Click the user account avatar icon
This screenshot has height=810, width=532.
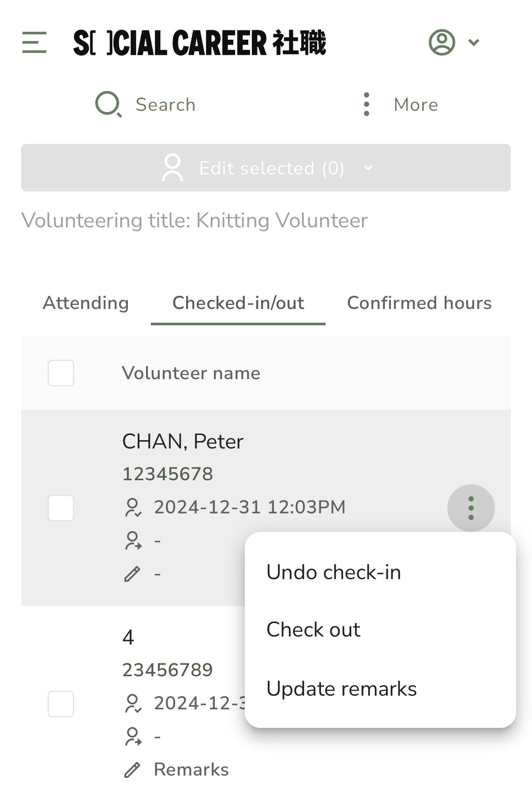442,42
